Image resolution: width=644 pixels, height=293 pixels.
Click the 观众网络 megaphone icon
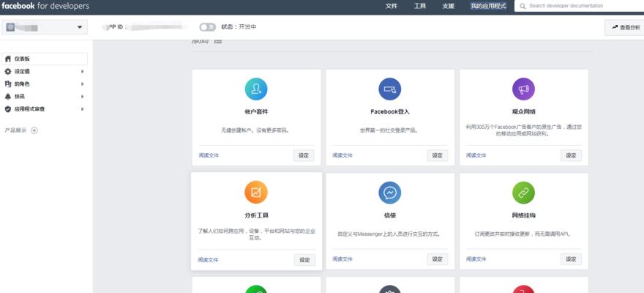[524, 89]
